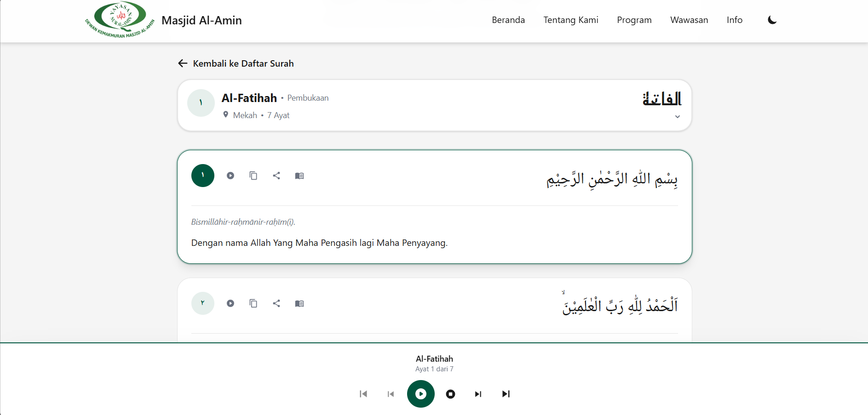Viewport: 868px width, 415px height.
Task: Toggle dark mode moon icon
Action: click(x=772, y=20)
